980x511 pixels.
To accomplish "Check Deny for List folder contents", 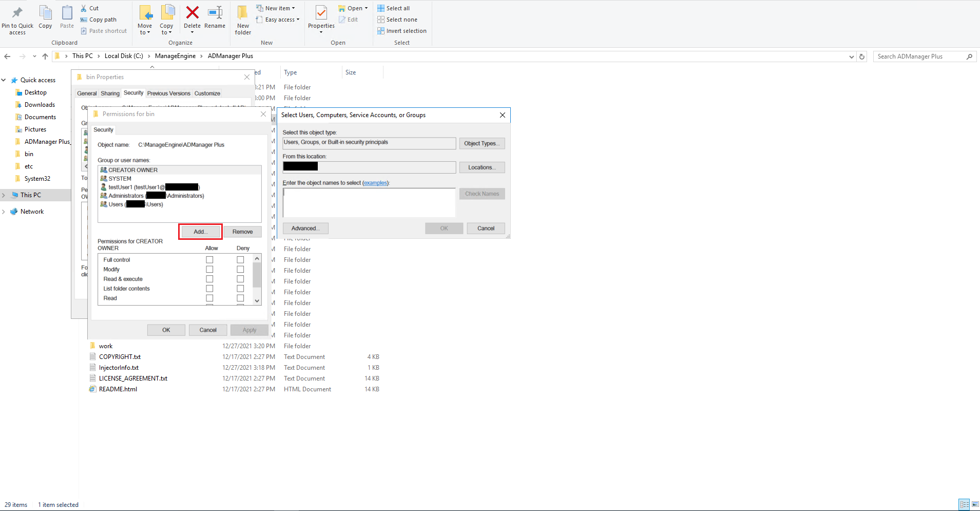I will coord(240,289).
